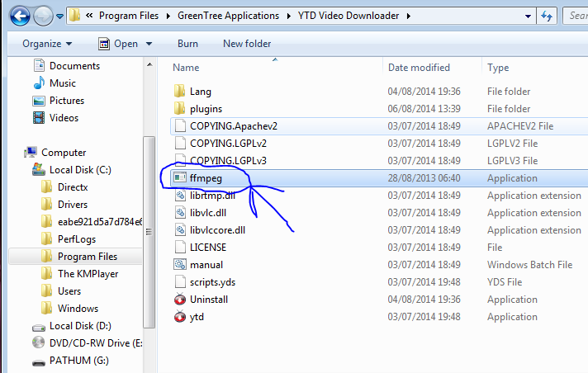Select the libvlc.dll file icon
The height and width of the screenshot is (373, 588).
[180, 213]
